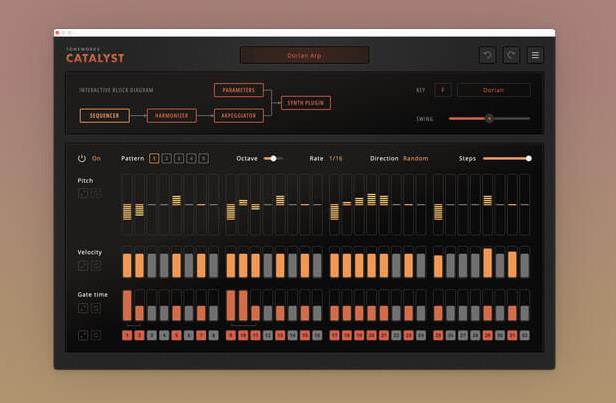This screenshot has width=616, height=403.
Task: Open the Dorian Arp preset selector
Action: 304,55
